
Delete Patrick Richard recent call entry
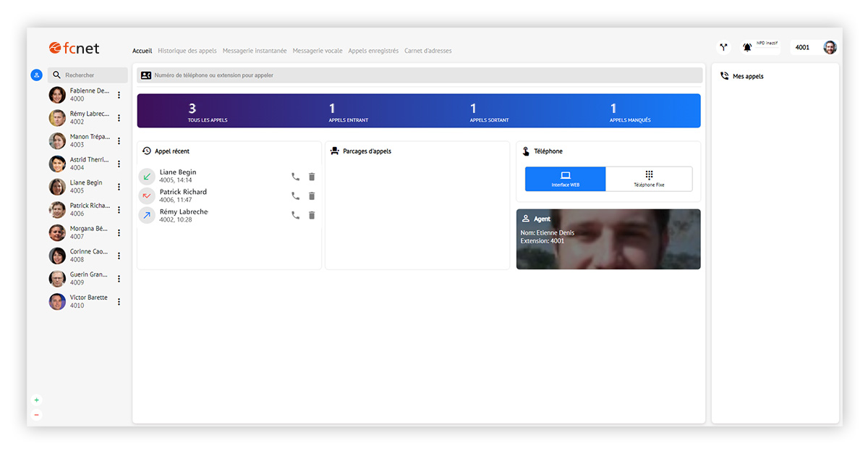tap(312, 196)
